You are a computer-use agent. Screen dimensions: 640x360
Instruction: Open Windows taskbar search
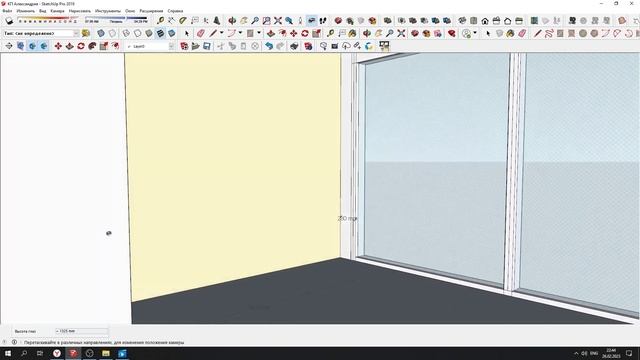pos(24,353)
